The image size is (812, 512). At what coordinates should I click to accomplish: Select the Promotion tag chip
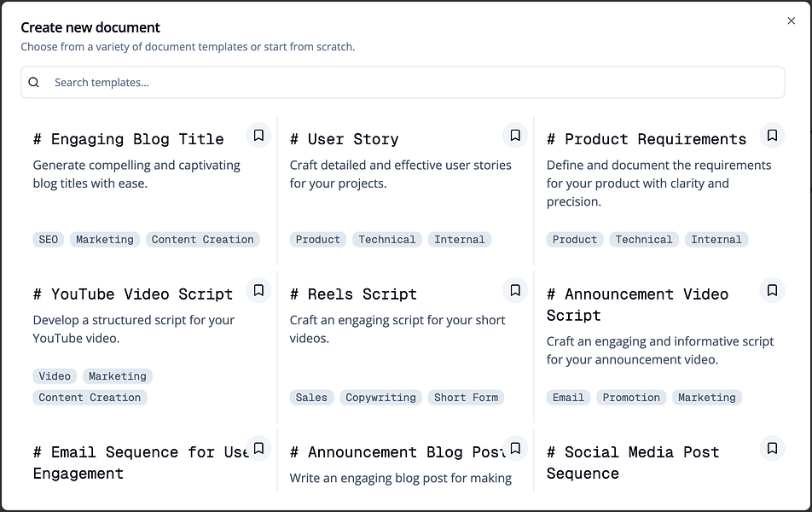pyautogui.click(x=631, y=398)
